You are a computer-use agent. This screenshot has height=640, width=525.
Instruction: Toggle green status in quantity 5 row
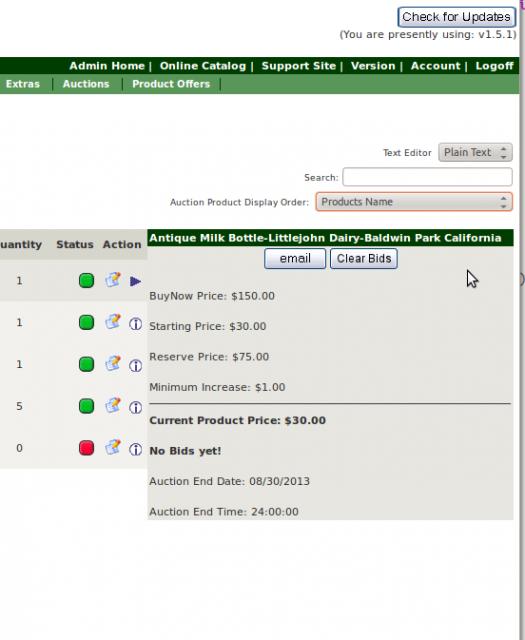pyautogui.click(x=86, y=406)
